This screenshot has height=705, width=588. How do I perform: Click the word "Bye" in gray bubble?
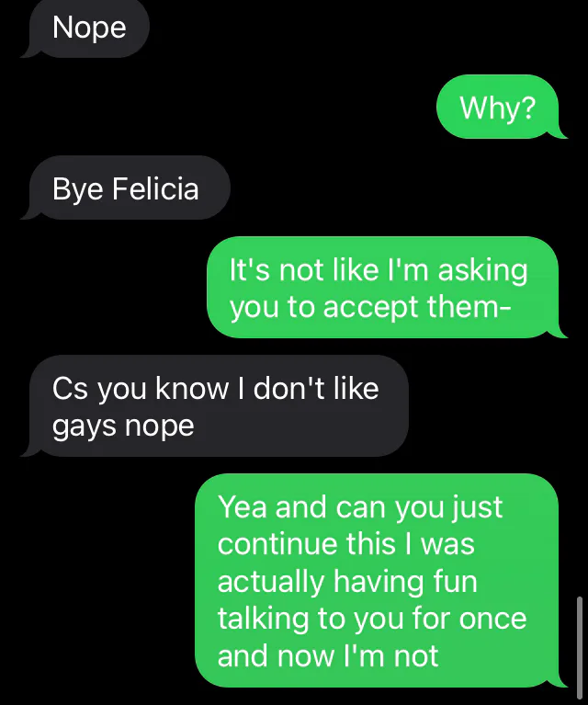click(78, 189)
